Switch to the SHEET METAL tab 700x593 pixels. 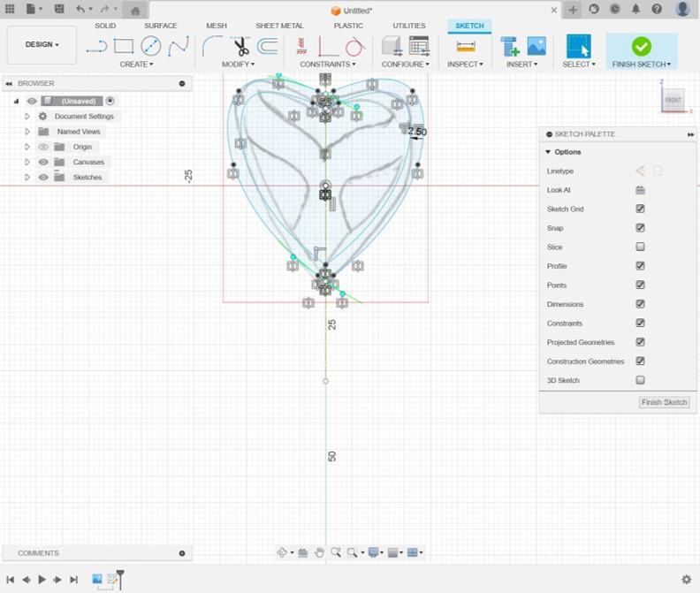279,26
